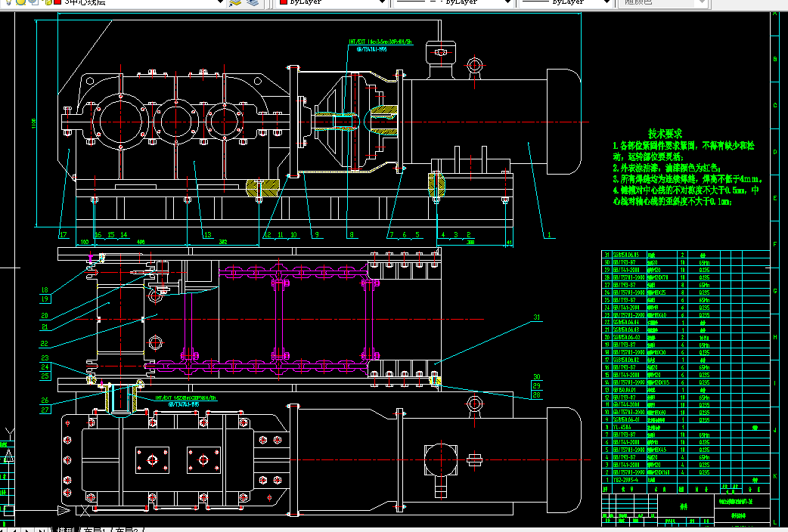This screenshot has width=788, height=532.
Task: Select callout number 31 right of the chain view
Action: [537, 317]
